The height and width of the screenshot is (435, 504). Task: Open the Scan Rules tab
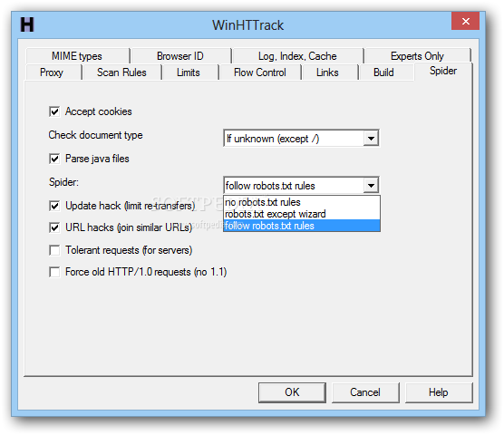coord(121,72)
